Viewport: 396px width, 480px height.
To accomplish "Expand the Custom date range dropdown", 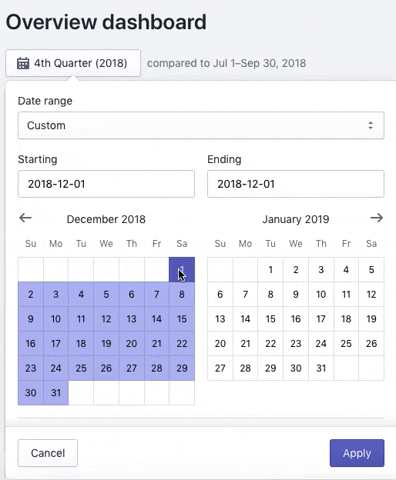I will tap(201, 125).
